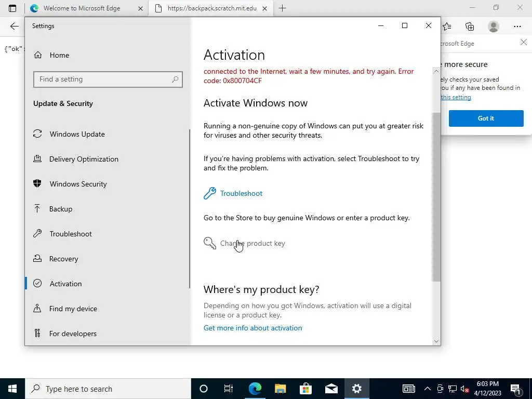Open the 6:03 PM clock and date
Image resolution: width=532 pixels, height=399 pixels.
(x=487, y=389)
